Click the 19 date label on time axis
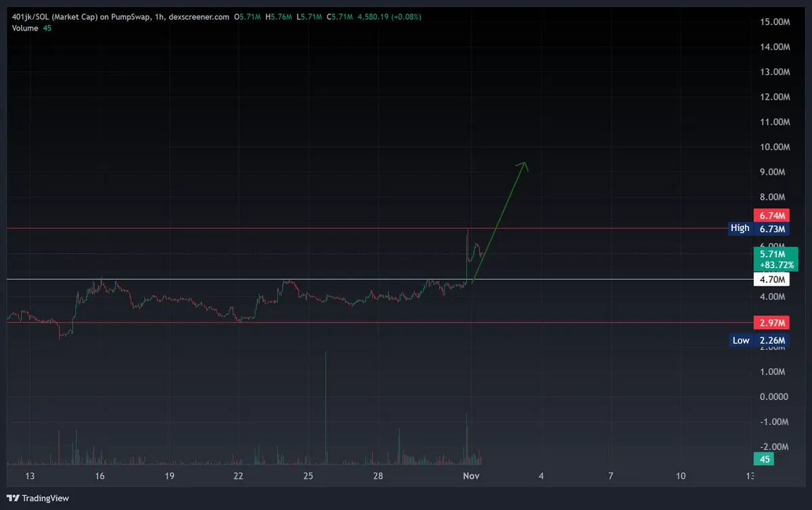 169,476
